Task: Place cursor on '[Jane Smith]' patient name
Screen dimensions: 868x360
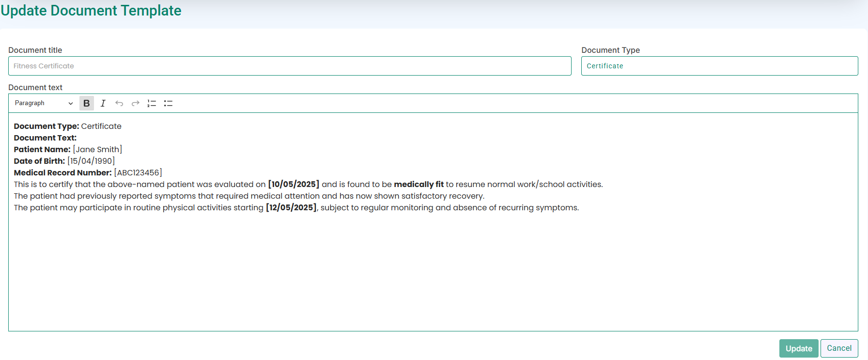Action: pos(97,149)
